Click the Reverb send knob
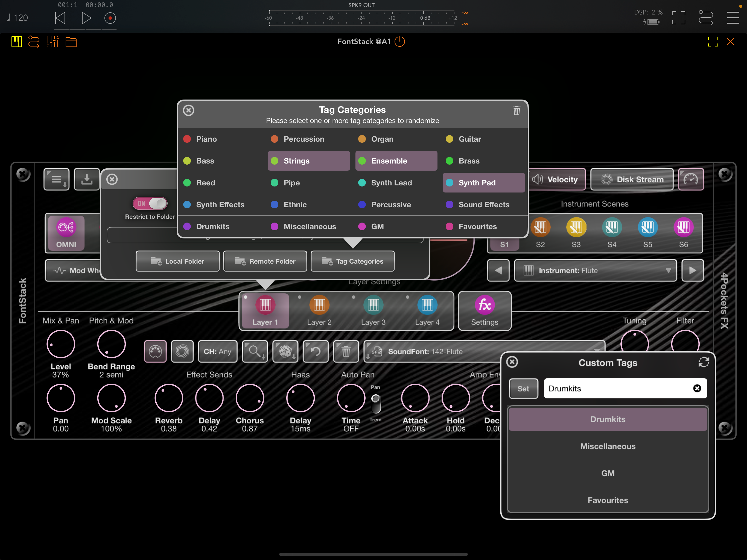The height and width of the screenshot is (560, 747). 168,398
